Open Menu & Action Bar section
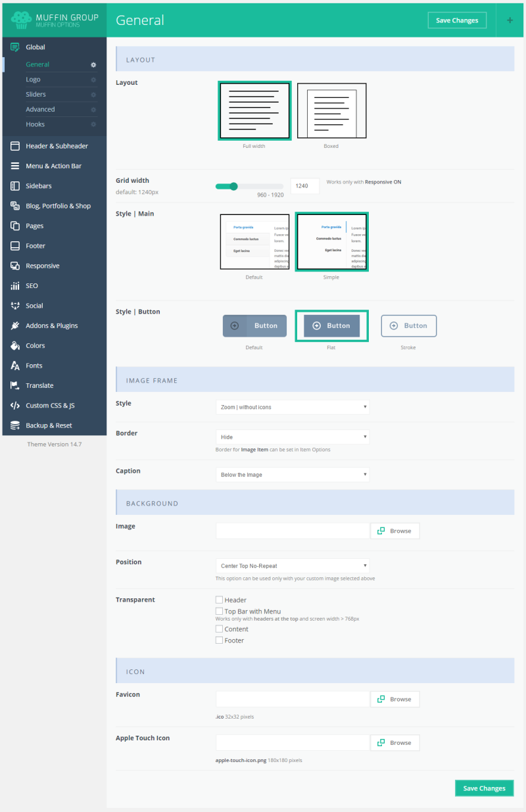 click(x=55, y=166)
